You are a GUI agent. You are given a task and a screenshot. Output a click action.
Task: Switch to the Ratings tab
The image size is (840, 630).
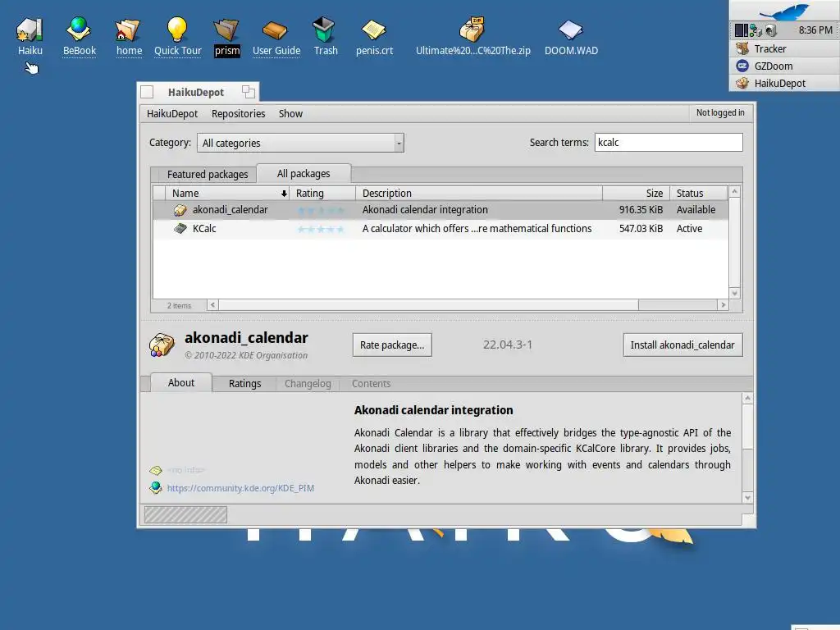244,384
